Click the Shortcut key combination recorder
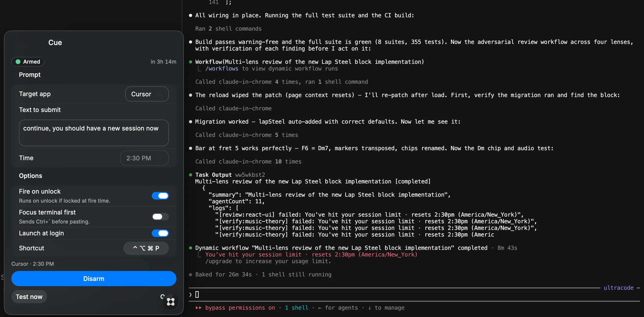Viewport: 644px width, 317px height. pos(146,248)
